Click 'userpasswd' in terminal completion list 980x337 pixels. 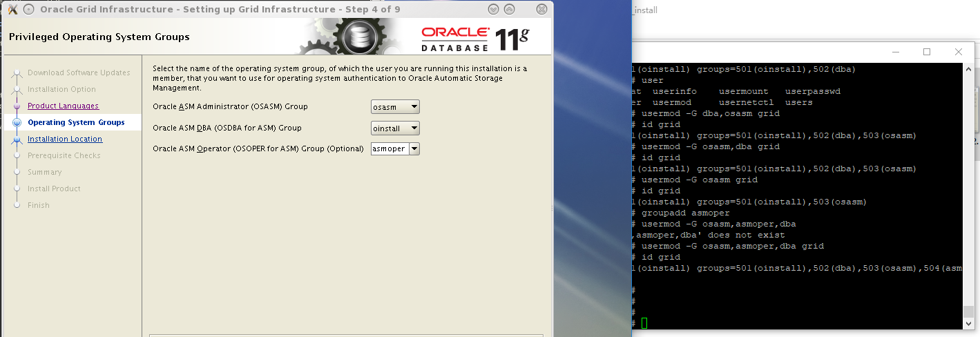tap(813, 91)
